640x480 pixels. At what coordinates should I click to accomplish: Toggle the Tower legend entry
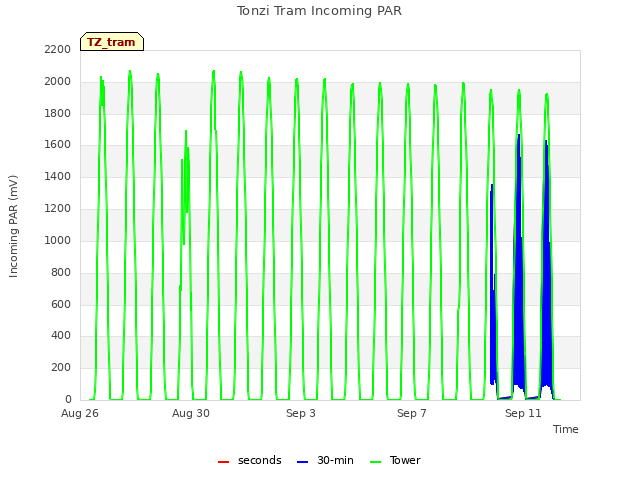pos(395,460)
